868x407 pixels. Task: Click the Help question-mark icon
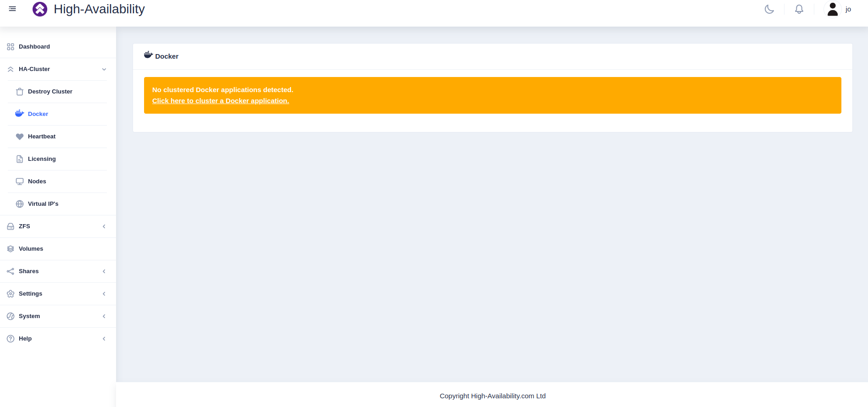point(11,339)
